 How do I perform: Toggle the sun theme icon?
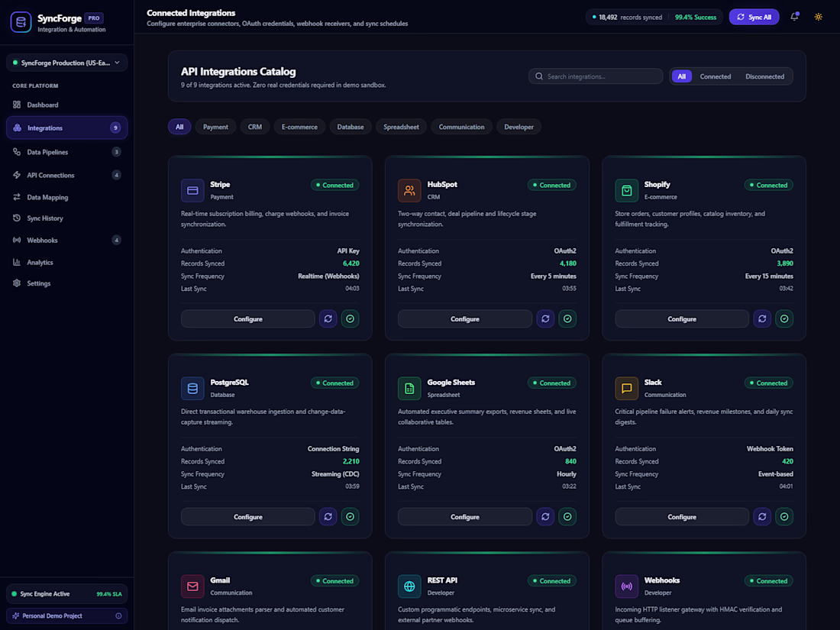[818, 17]
